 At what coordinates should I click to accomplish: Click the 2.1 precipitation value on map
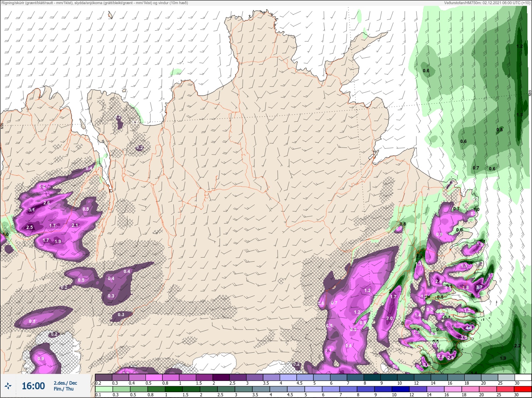75,225
